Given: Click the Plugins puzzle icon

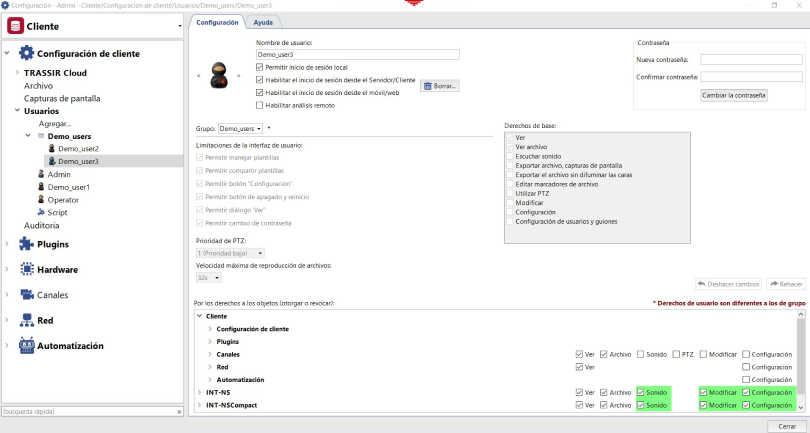Looking at the screenshot, I should 27,244.
